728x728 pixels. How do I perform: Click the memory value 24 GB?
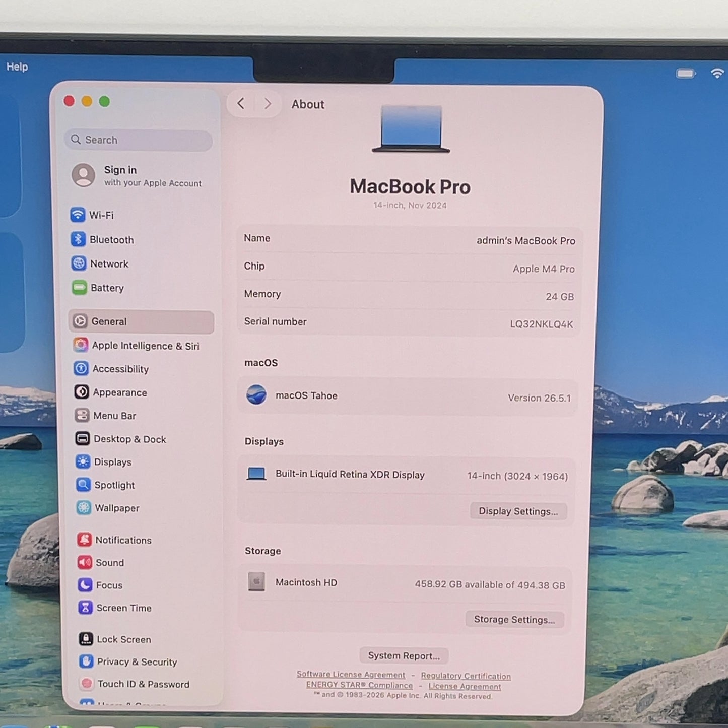click(x=560, y=297)
